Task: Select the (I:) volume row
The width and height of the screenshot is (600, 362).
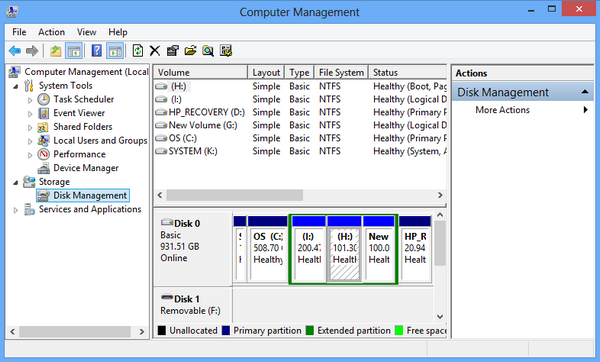Action: pyautogui.click(x=300, y=99)
